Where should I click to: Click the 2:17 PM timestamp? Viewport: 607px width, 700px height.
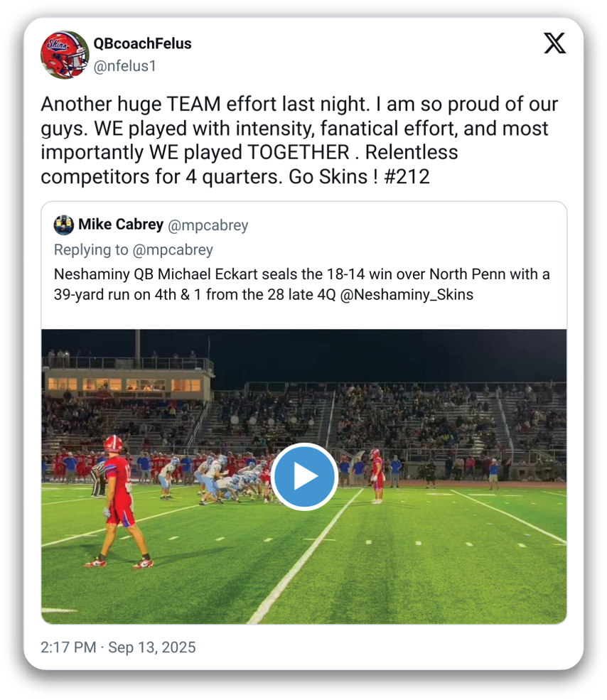pyautogui.click(x=68, y=647)
